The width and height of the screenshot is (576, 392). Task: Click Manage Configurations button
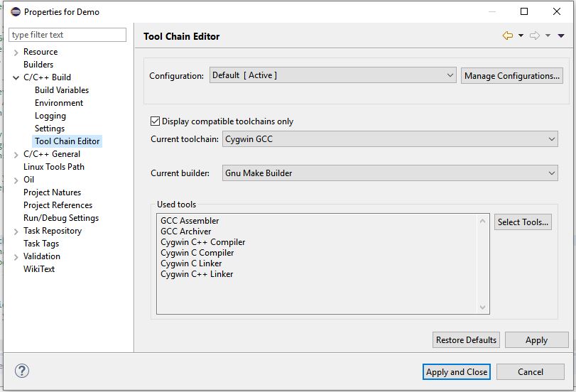click(511, 76)
